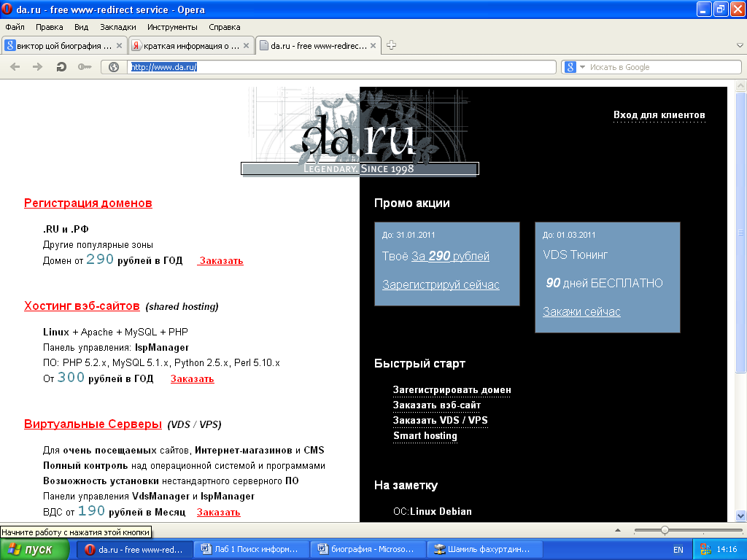747x560 pixels.
Task: Open the password wand key icon
Action: click(x=85, y=66)
